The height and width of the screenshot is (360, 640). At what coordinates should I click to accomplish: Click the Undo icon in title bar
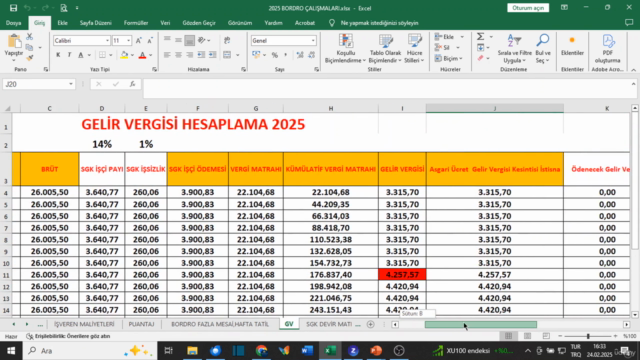[x=27, y=8]
